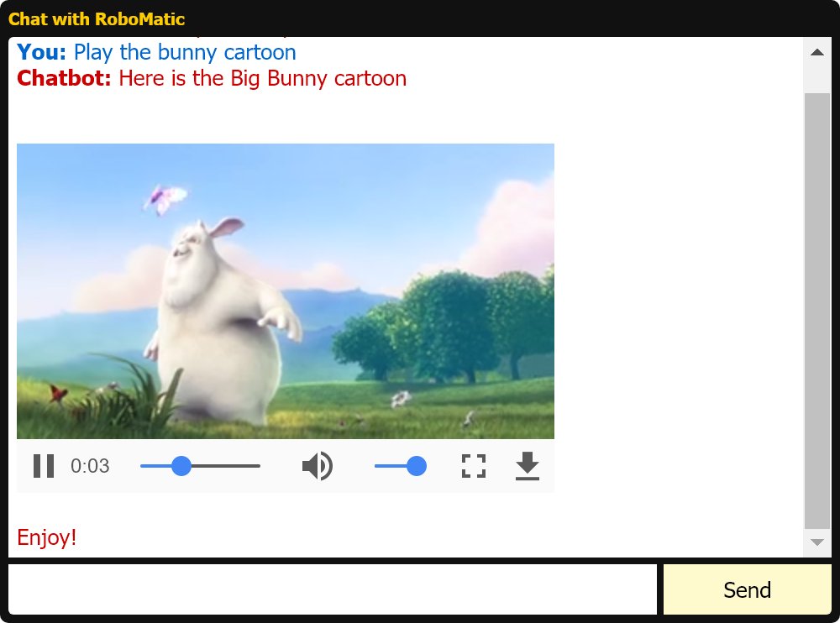Click the Enjoy! chatbot message
Viewport: 840px width, 623px height.
pos(46,538)
